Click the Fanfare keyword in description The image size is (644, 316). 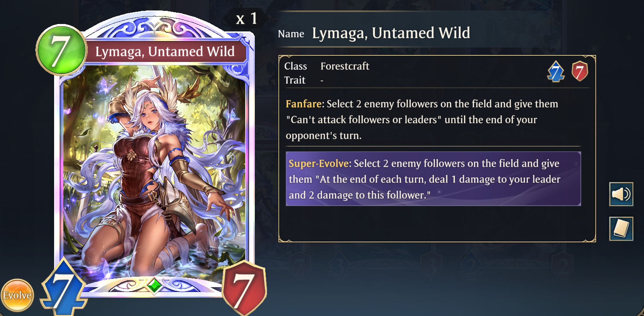coord(304,104)
